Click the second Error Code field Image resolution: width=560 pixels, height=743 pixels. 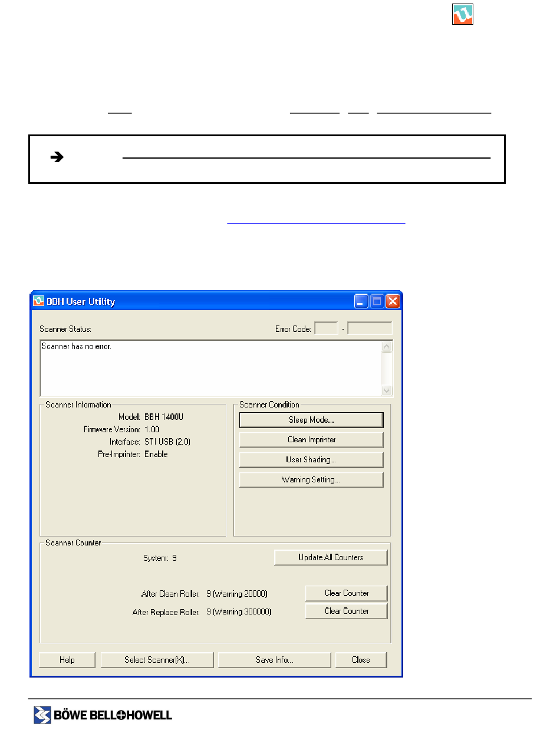point(370,328)
